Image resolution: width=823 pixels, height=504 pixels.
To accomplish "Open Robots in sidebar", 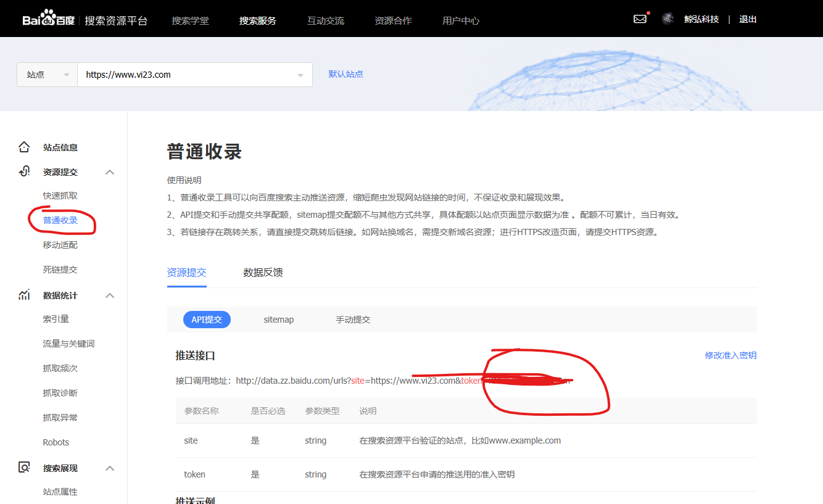I will [56, 442].
